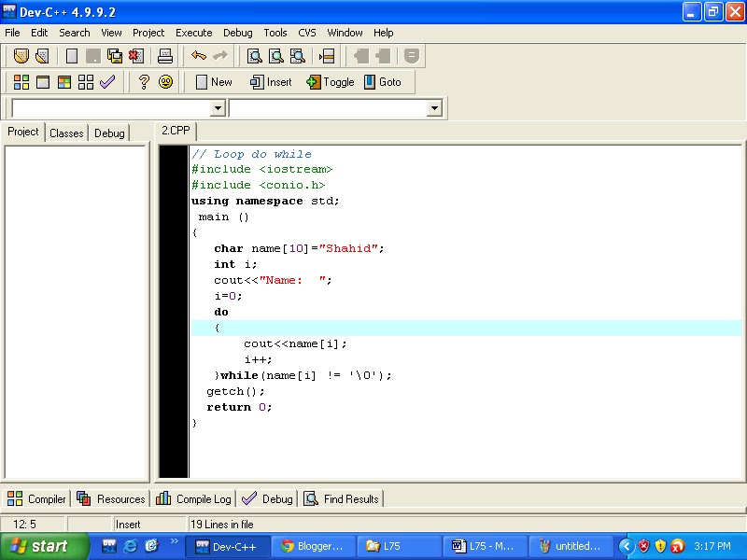Image resolution: width=747 pixels, height=560 pixels.
Task: Click the Save All floppy disks icon
Action: point(115,56)
